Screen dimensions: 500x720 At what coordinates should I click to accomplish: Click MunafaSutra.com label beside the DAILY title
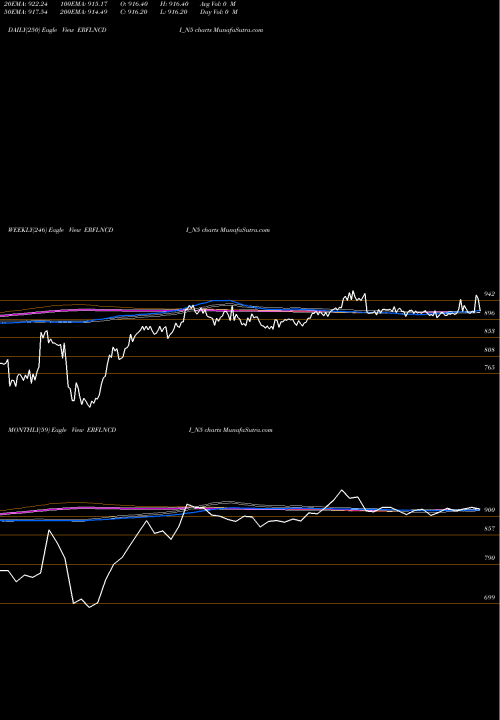pyautogui.click(x=238, y=30)
